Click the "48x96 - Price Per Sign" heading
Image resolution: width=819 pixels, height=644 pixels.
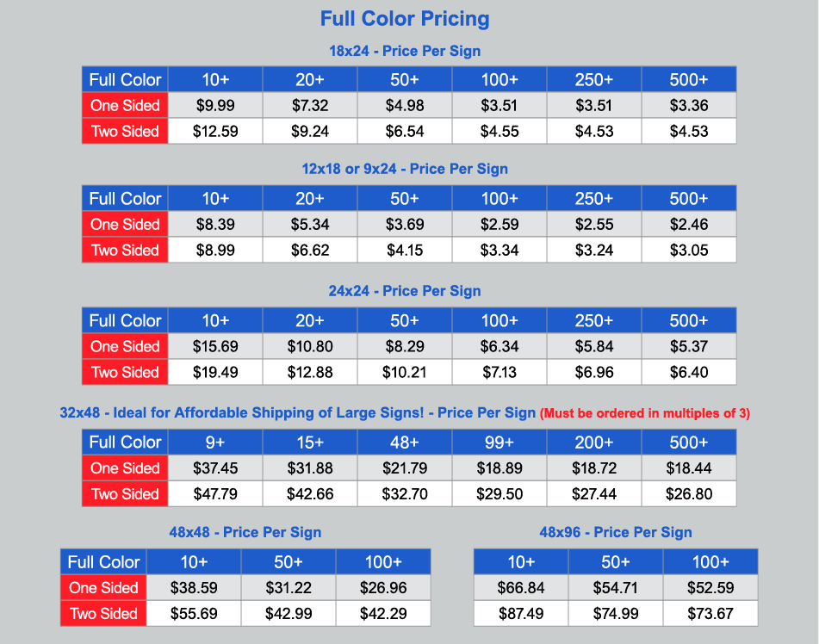point(616,532)
